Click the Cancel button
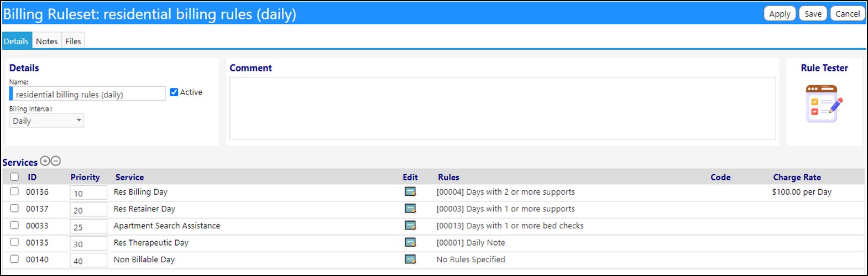This screenshot has width=868, height=276. [848, 14]
